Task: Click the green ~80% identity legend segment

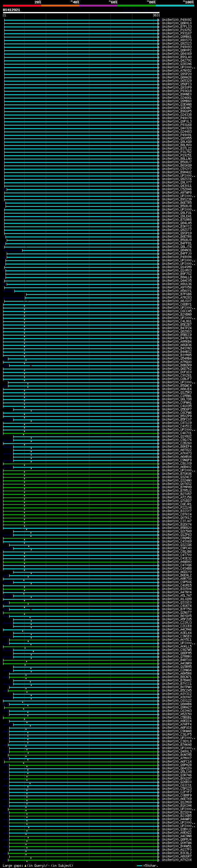Action: pyautogui.click(x=137, y=6)
